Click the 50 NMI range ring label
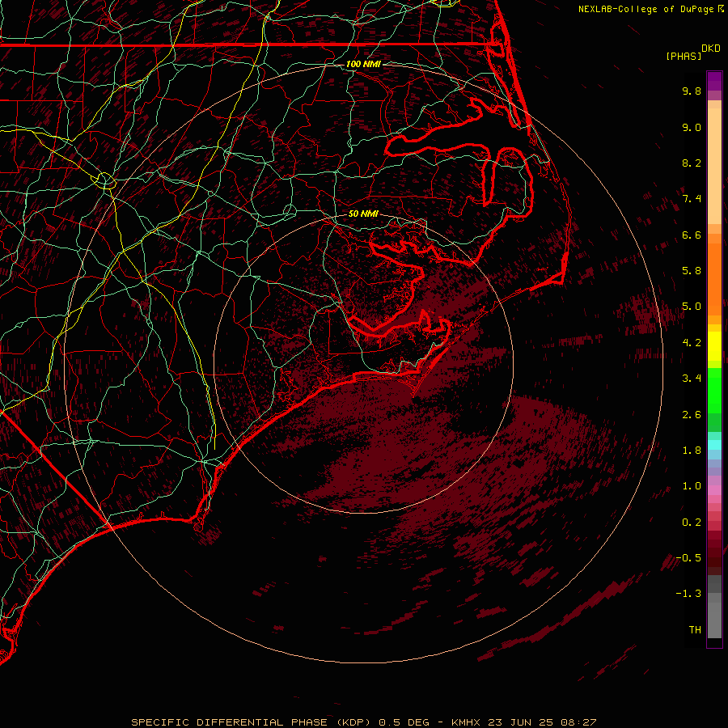 [x=363, y=214]
